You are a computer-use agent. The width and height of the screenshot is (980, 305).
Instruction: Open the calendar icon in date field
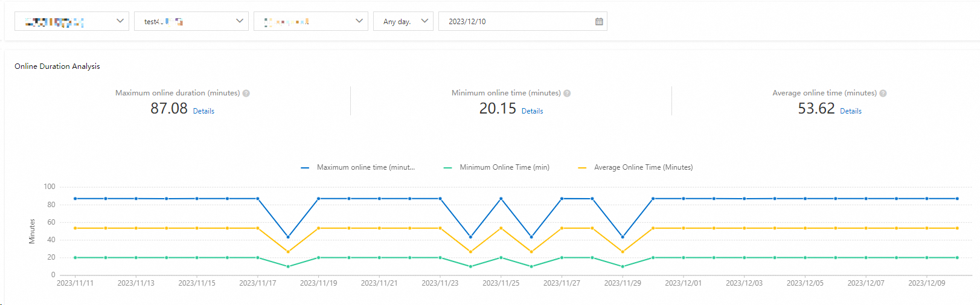tap(599, 22)
